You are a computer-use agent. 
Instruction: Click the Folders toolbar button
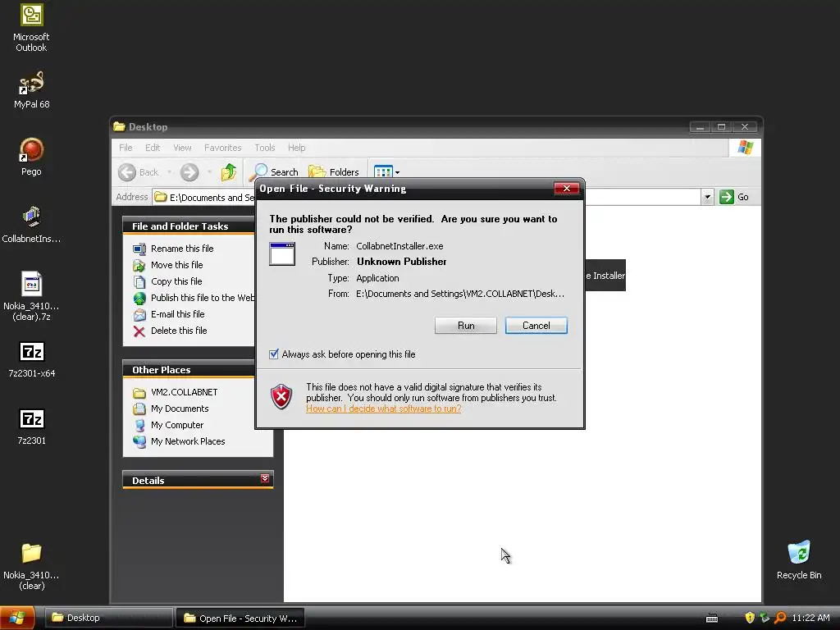click(333, 171)
